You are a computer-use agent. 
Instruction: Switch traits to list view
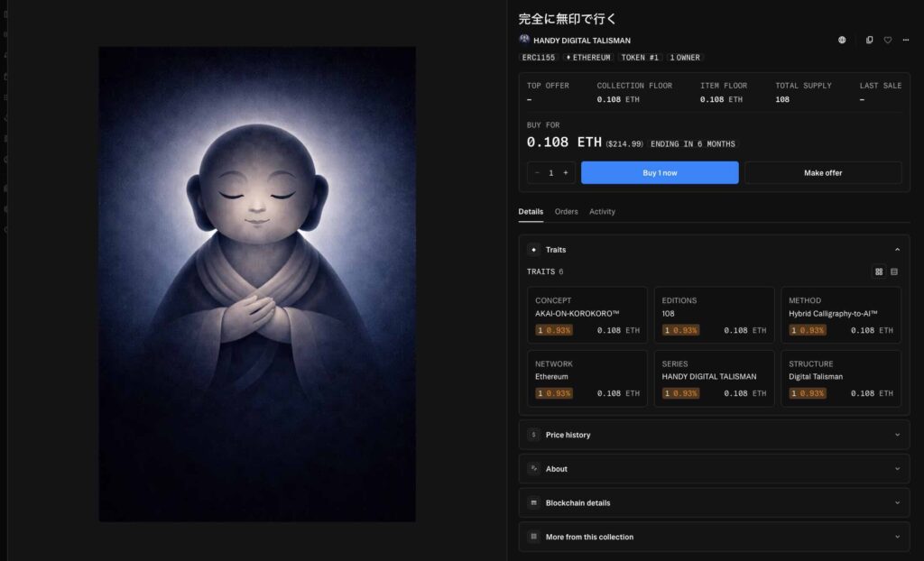tap(894, 271)
